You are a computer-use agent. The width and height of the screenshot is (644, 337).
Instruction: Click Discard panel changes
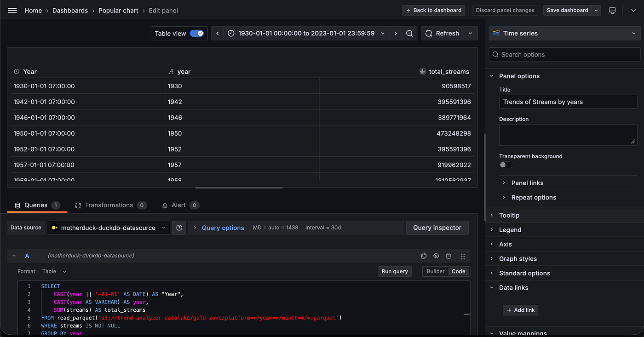tap(505, 10)
